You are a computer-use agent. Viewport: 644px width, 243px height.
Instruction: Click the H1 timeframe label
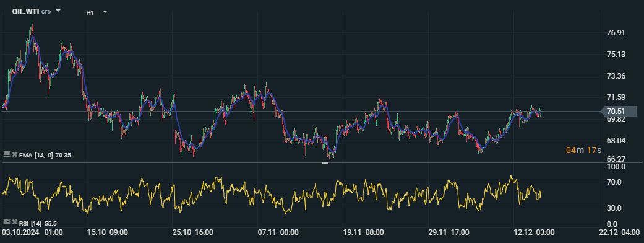coord(90,13)
